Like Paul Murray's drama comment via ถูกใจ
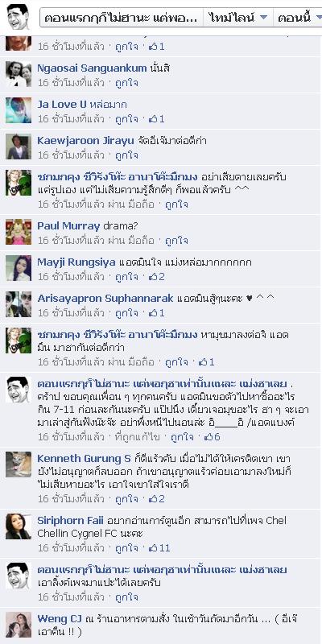Image resolution: width=322 pixels, height=644 pixels. tap(176, 240)
